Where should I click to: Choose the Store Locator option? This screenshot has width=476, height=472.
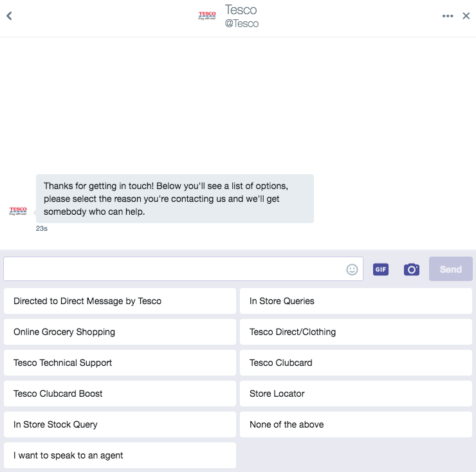[356, 394]
